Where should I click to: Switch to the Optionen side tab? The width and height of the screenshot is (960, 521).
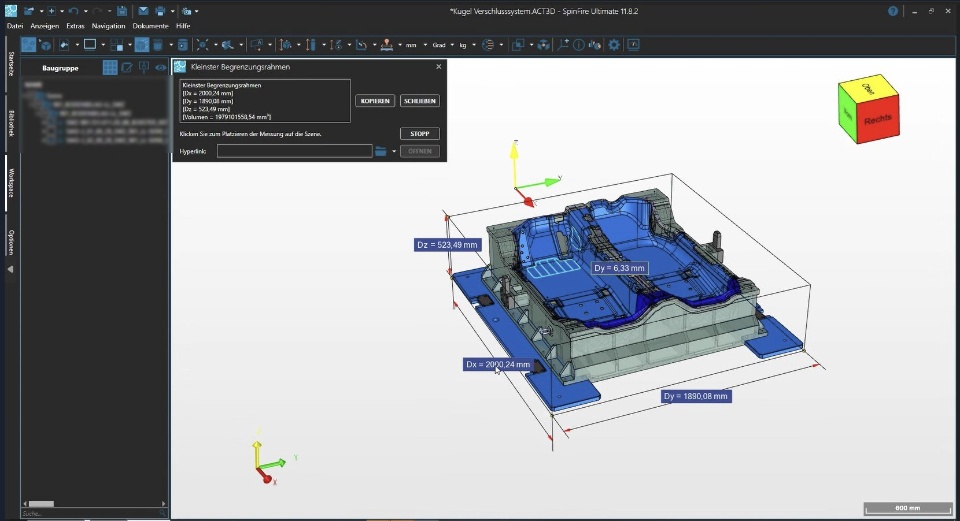click(x=11, y=242)
